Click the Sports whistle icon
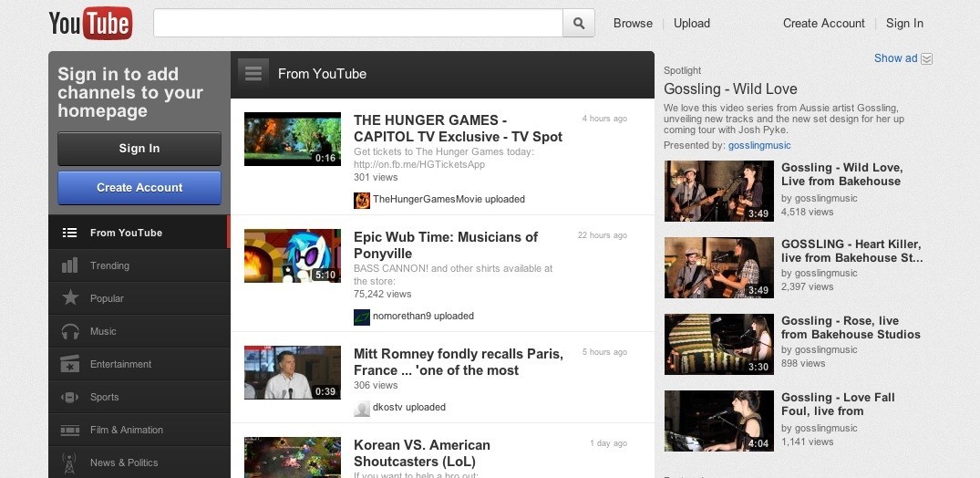980x478 pixels. click(x=70, y=397)
